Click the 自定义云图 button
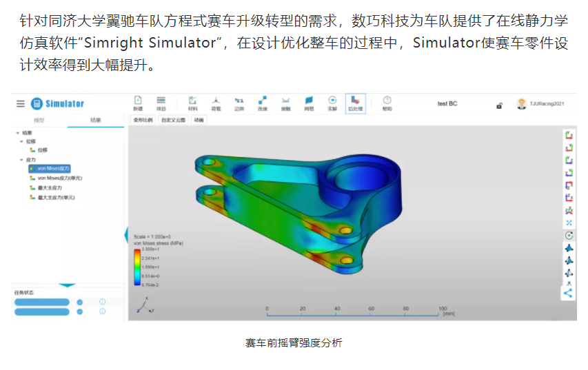 (x=173, y=120)
